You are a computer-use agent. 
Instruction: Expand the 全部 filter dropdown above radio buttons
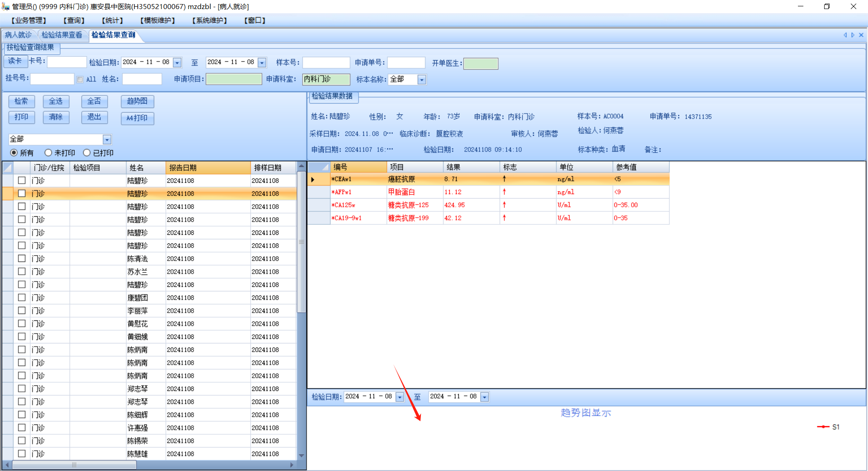tap(107, 140)
